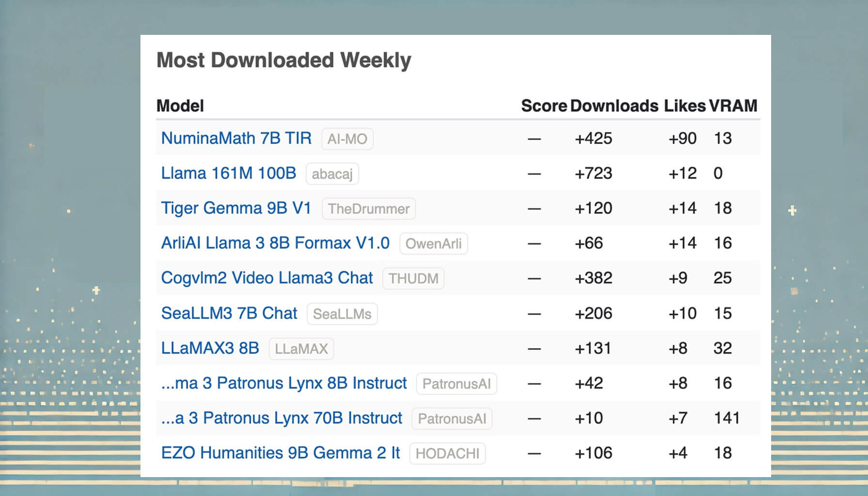Open the Llama 161M 100B model link
This screenshot has width=868, height=496.
pos(228,173)
